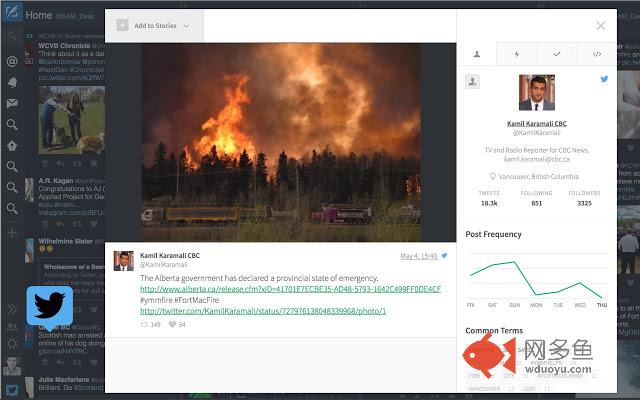Click the add column plus icon

12,233
